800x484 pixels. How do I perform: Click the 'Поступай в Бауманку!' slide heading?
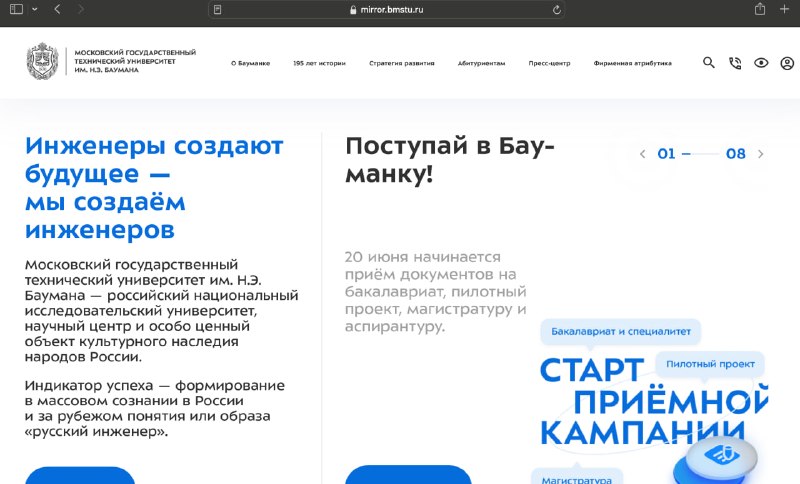[449, 160]
